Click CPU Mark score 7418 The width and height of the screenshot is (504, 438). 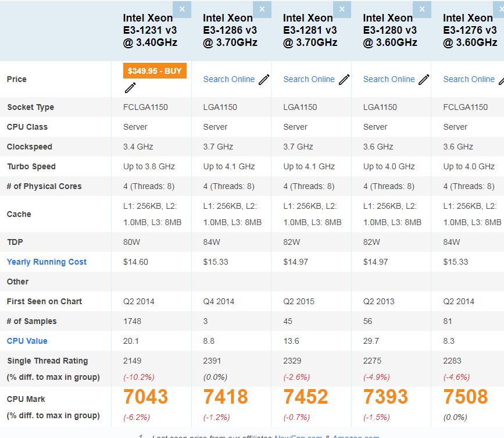(226, 397)
